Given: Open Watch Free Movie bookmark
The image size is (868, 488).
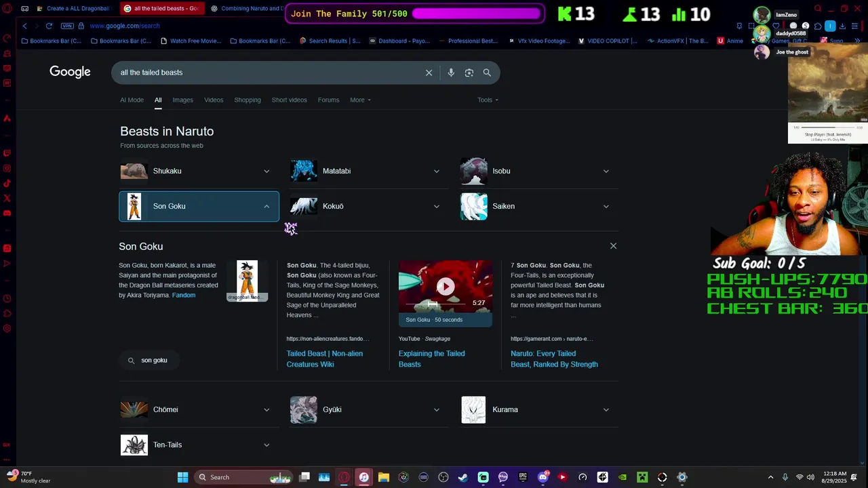Looking at the screenshot, I should pyautogui.click(x=191, y=41).
